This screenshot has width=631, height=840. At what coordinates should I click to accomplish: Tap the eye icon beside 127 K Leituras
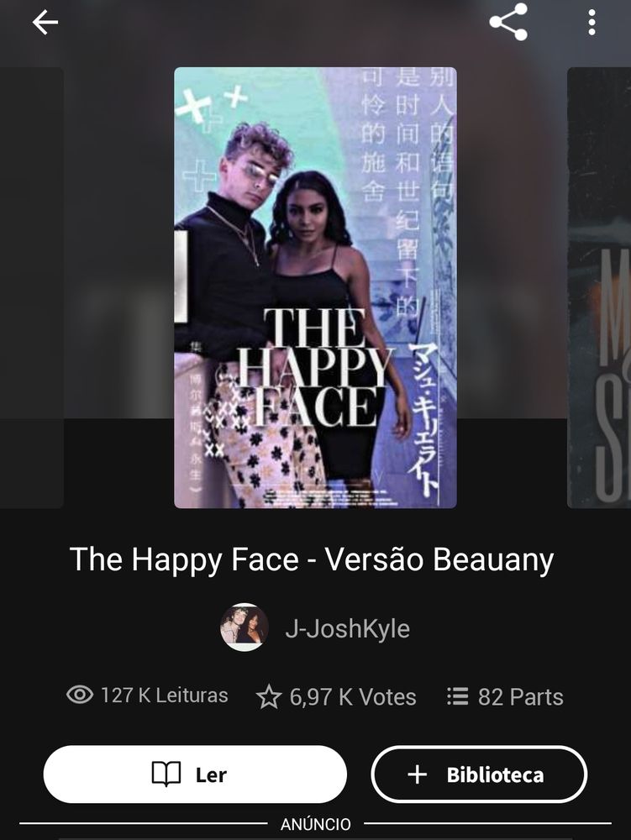pos(80,695)
